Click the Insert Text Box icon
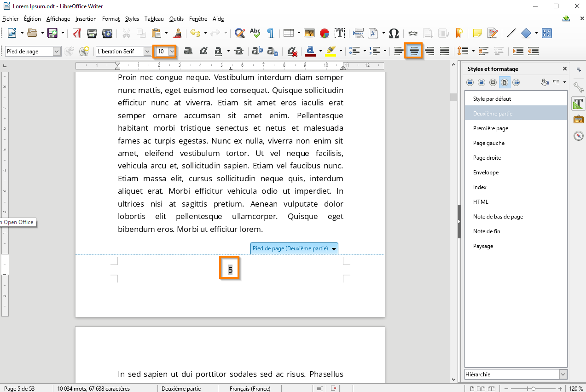Screen dimensions: 586x392 pyautogui.click(x=340, y=33)
